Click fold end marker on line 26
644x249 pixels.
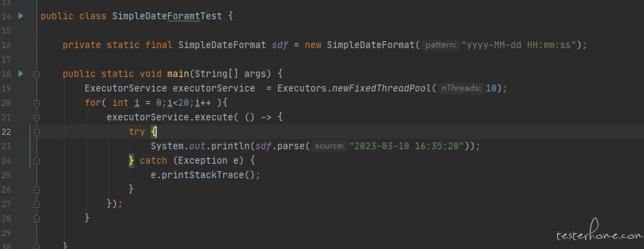tap(36, 190)
